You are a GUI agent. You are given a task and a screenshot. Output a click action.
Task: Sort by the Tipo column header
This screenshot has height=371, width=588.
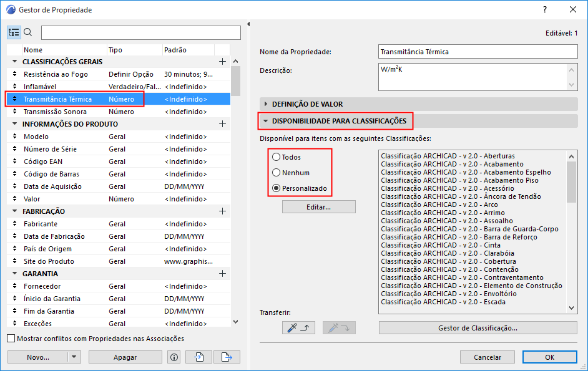click(x=135, y=50)
